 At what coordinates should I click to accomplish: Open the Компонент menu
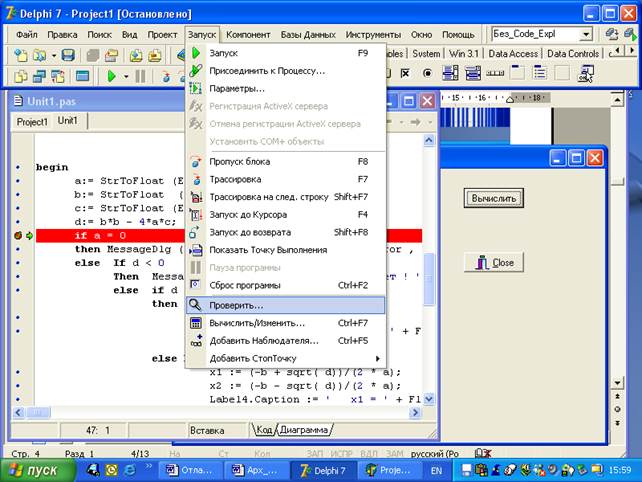pos(248,35)
